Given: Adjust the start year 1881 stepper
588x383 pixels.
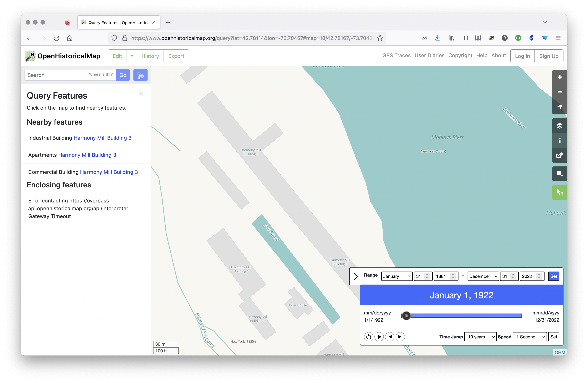Looking at the screenshot, I should click(x=453, y=276).
